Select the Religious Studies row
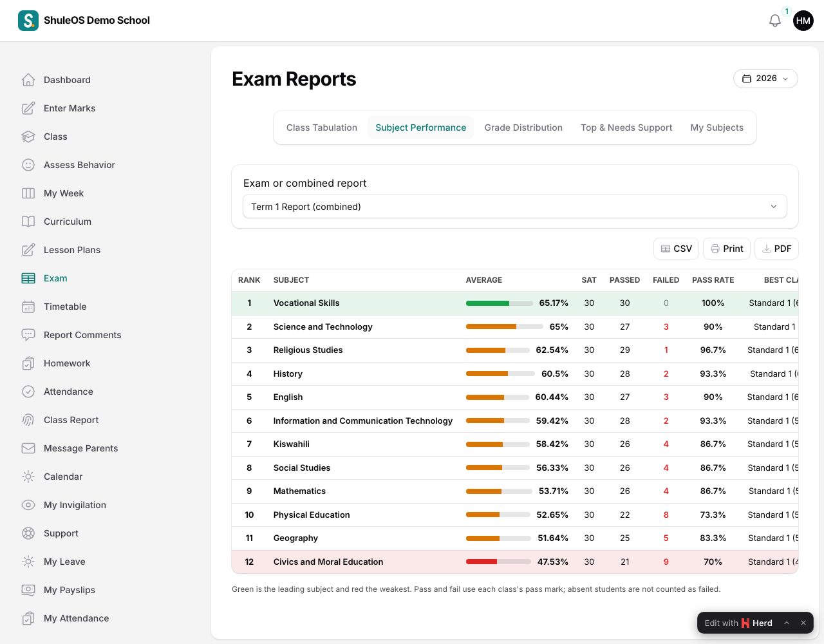 point(515,350)
